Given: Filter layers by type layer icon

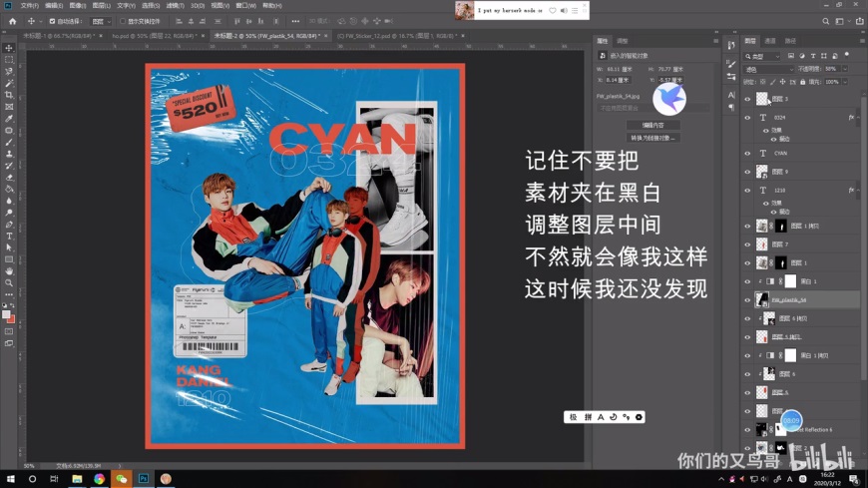Looking at the screenshot, I should point(813,56).
